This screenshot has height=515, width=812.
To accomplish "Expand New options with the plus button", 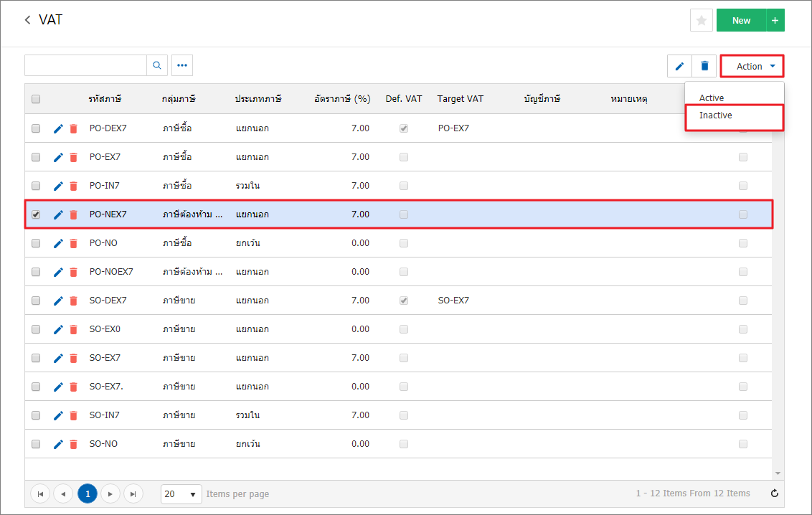I will coord(775,20).
